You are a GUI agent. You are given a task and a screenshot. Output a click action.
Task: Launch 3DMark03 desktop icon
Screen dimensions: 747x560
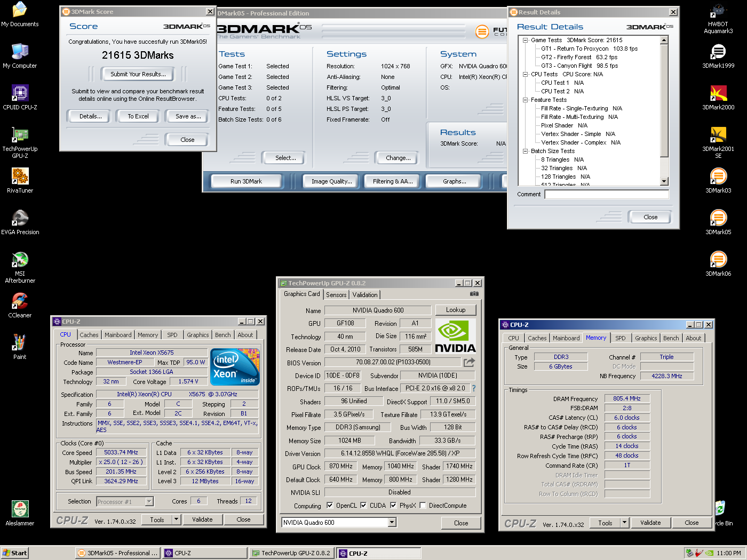(718, 181)
